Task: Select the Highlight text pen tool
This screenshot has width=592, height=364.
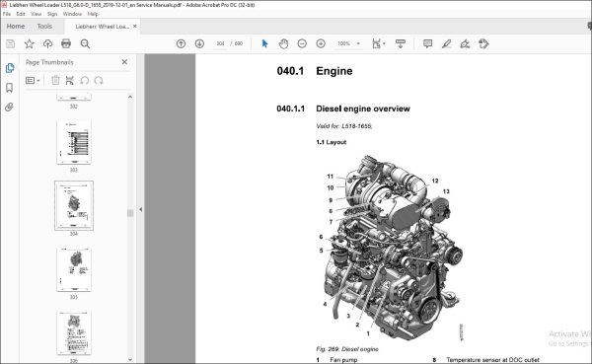Action: (x=446, y=43)
